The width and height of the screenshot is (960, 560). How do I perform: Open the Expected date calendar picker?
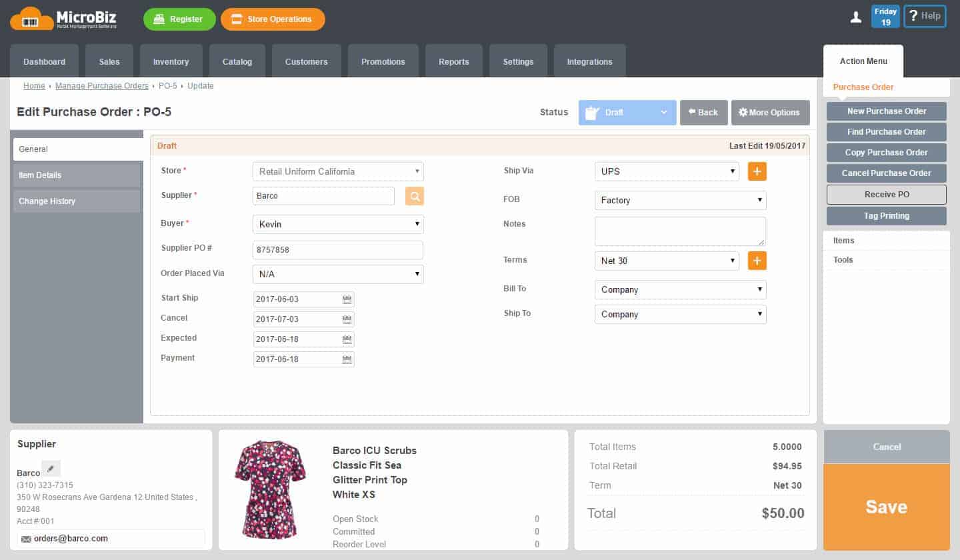pos(347,339)
